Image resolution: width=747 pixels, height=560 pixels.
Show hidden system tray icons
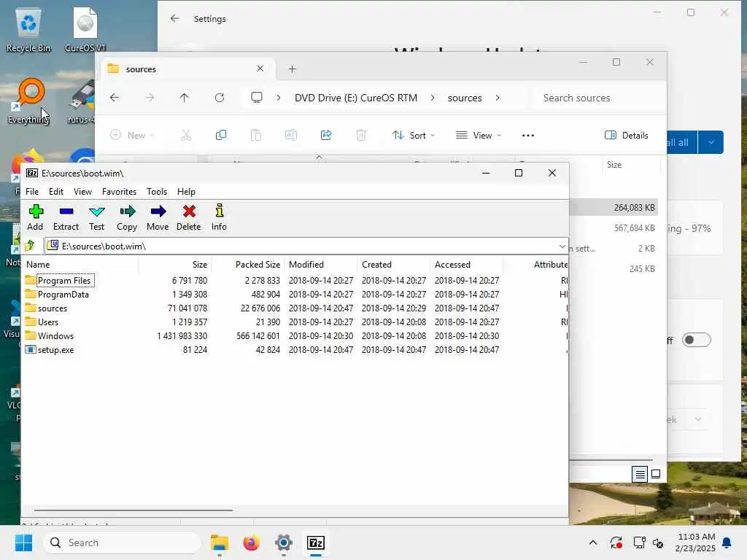click(x=593, y=542)
